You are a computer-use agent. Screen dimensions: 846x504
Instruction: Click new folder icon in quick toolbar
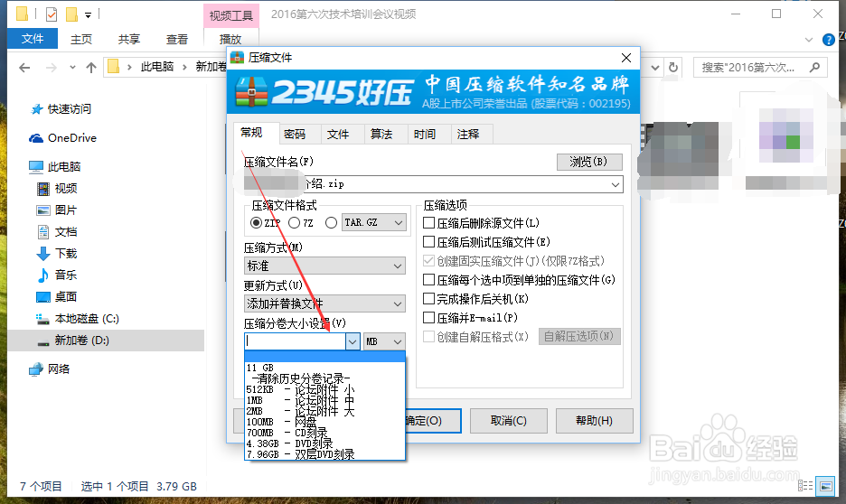(x=71, y=14)
